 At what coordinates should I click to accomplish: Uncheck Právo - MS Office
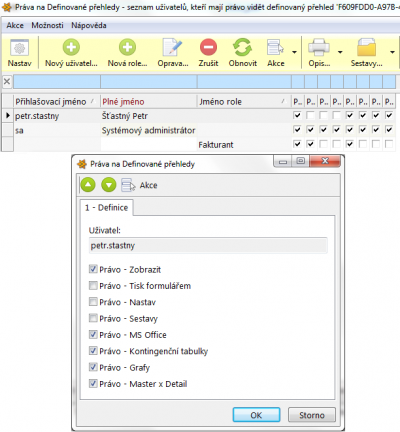click(93, 335)
